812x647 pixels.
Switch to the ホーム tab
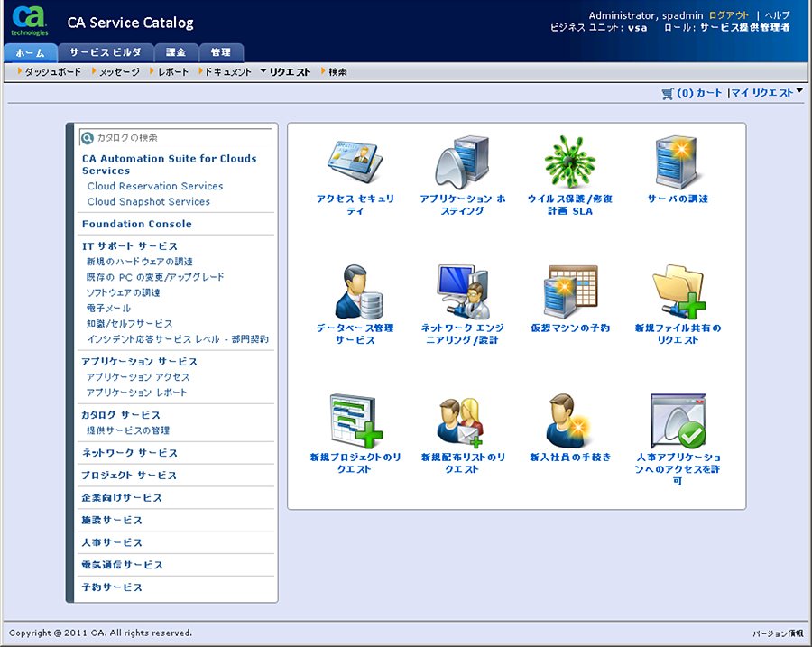30,53
